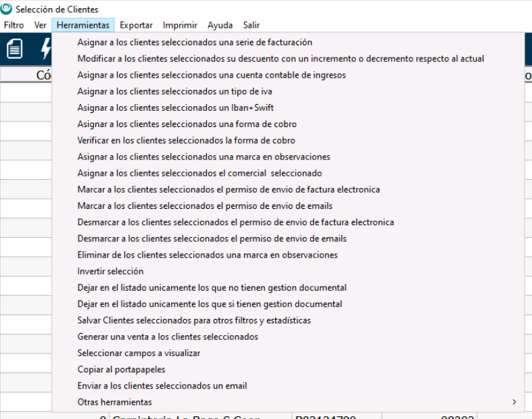Open the Imprimir menu
This screenshot has width=532, height=419.
(180, 25)
